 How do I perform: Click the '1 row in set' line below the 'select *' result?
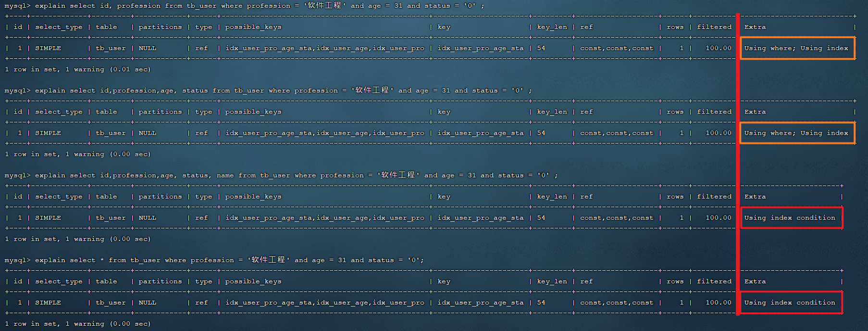tap(78, 324)
